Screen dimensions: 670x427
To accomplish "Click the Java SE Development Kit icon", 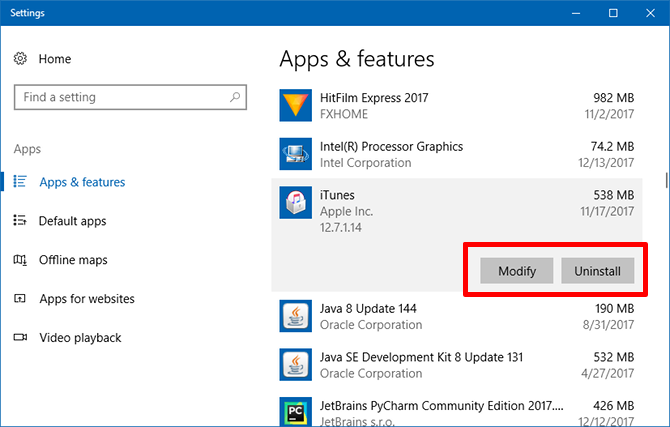I will tap(296, 365).
